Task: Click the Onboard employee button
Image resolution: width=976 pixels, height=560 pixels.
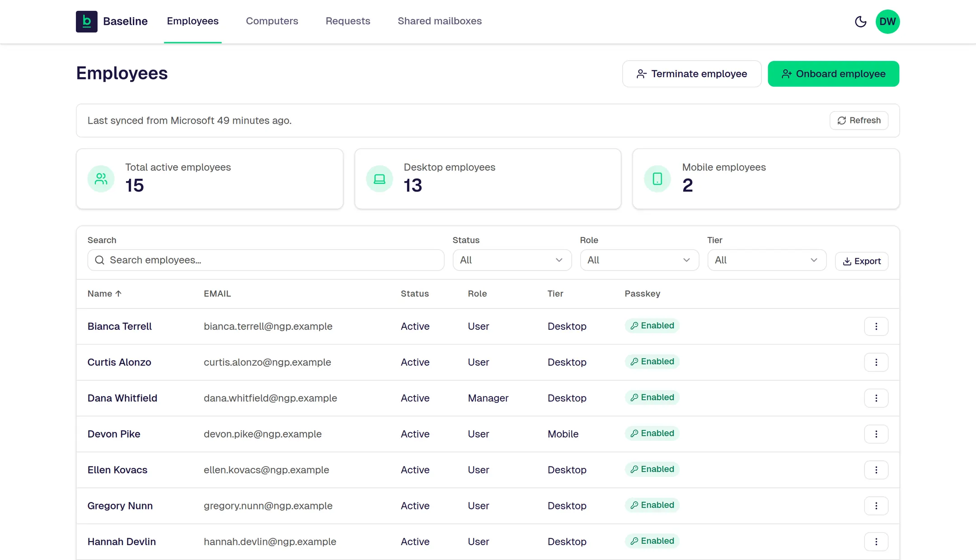Action: coord(833,74)
